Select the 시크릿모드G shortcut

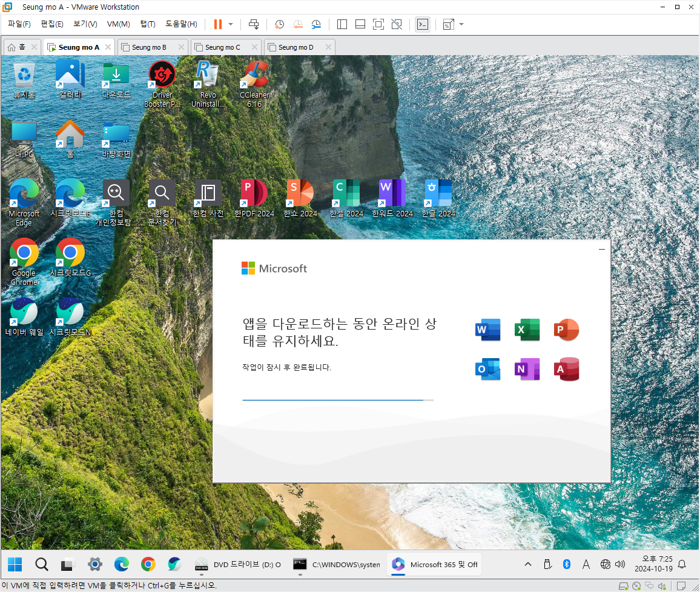click(x=70, y=258)
